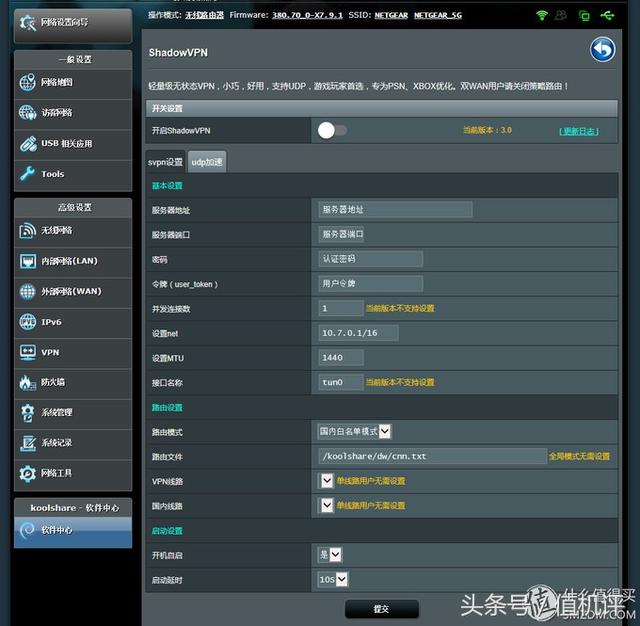Click the interface name field tun0
The image size is (640, 626).
341,382
